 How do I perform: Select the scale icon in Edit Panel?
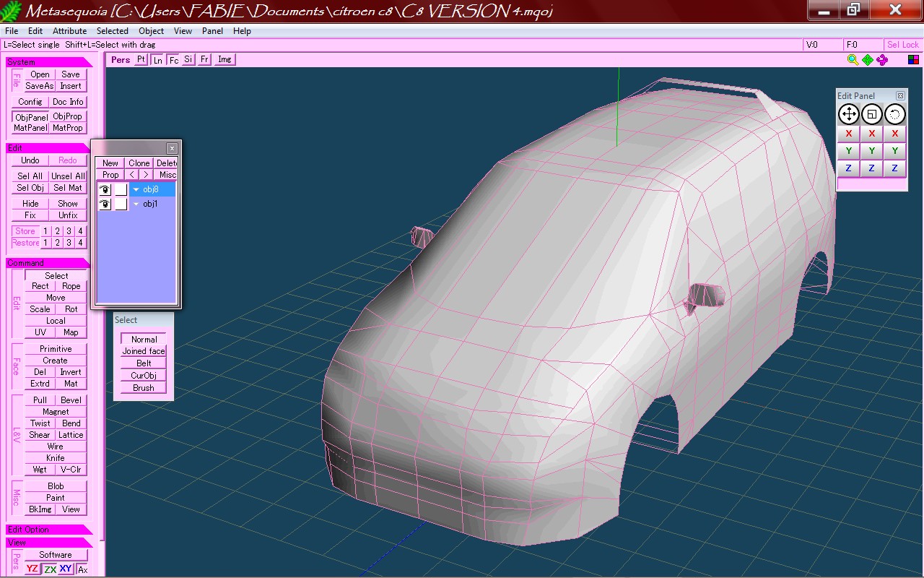click(x=871, y=114)
